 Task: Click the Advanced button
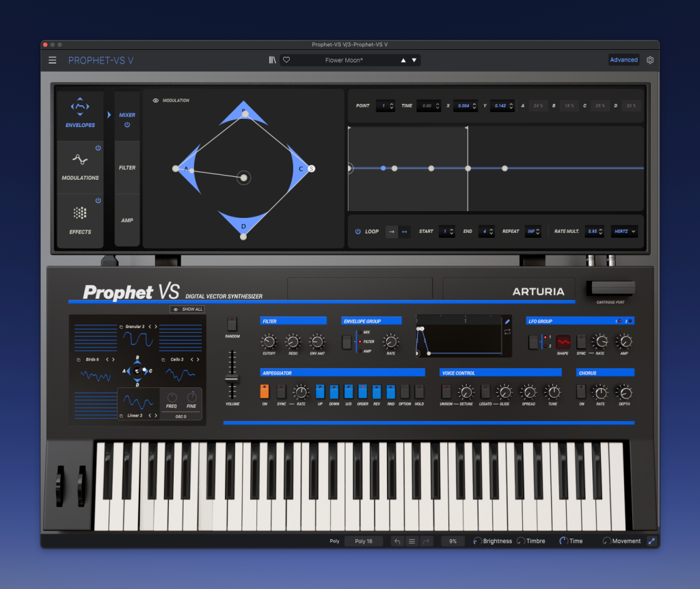coord(623,60)
